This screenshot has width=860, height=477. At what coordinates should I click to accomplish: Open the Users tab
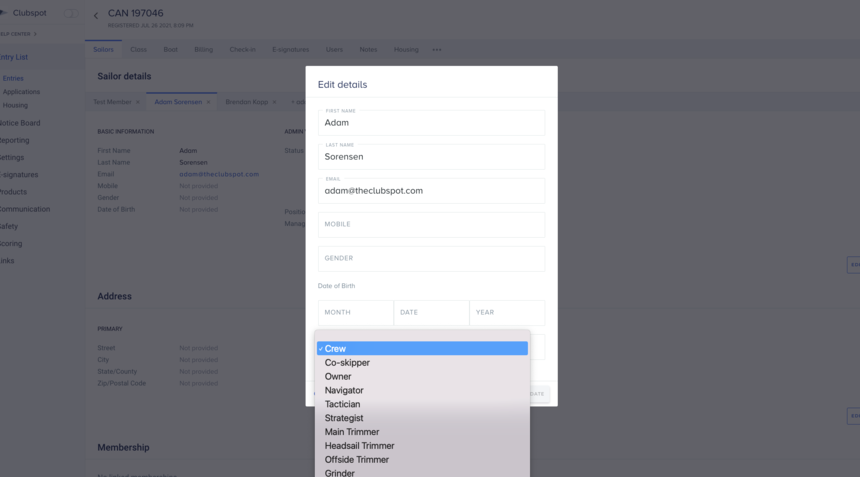(x=334, y=49)
